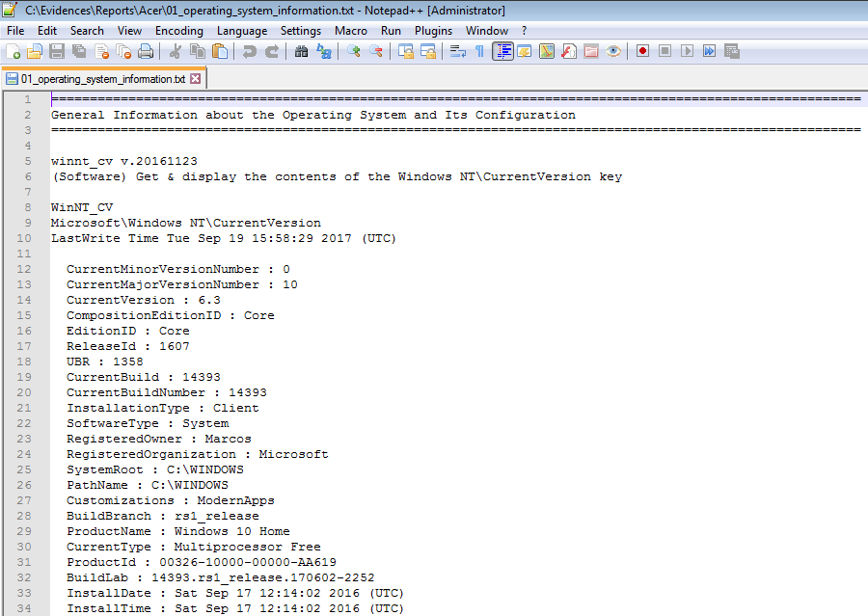Open the Encoding menu
Viewport: 868px width, 616px height.
[178, 31]
